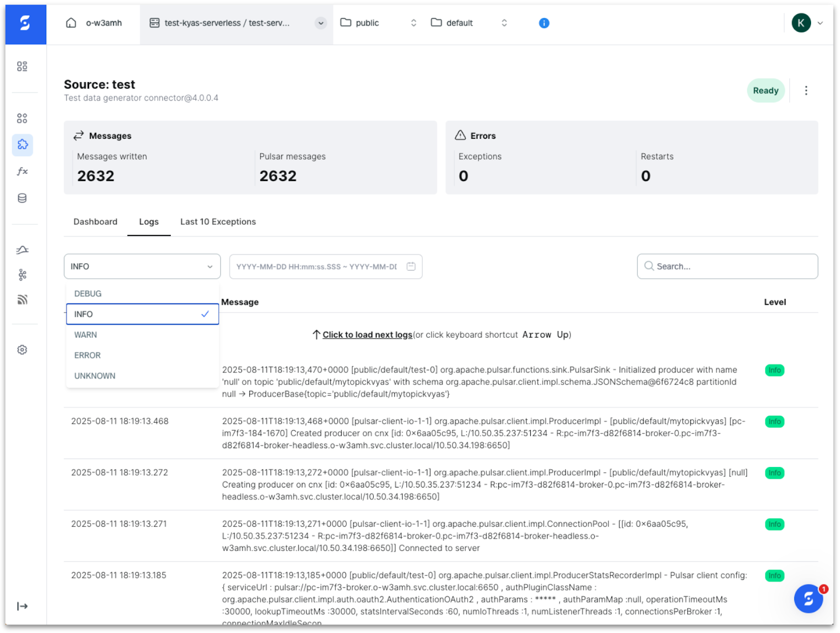The image size is (840, 633).
Task: Expand the sidebar with the arrow icon
Action: [x=22, y=606]
